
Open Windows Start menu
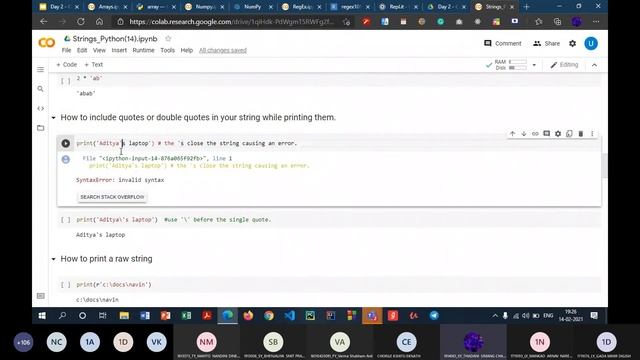(x=42, y=316)
